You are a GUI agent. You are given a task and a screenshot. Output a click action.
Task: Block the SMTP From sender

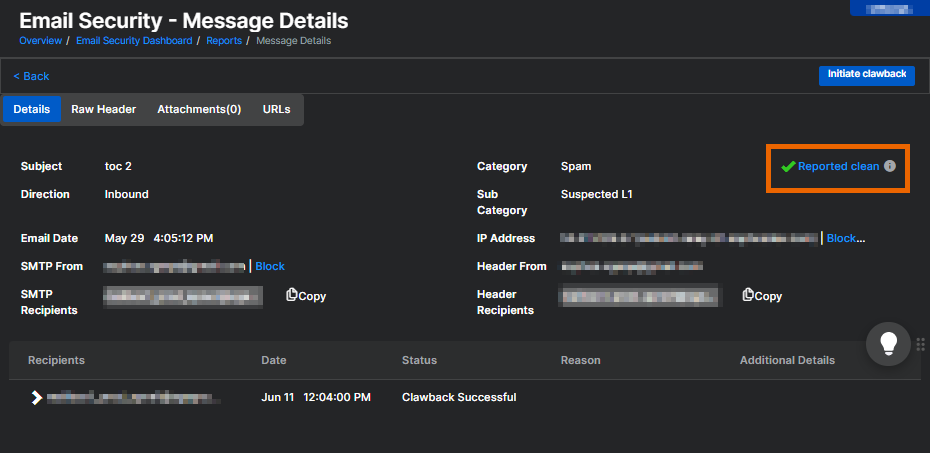point(270,266)
